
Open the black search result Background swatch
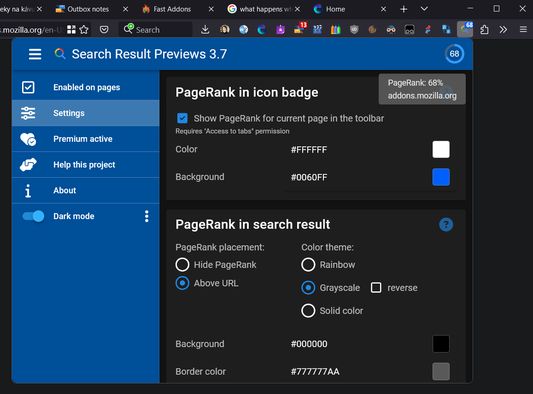(x=441, y=344)
